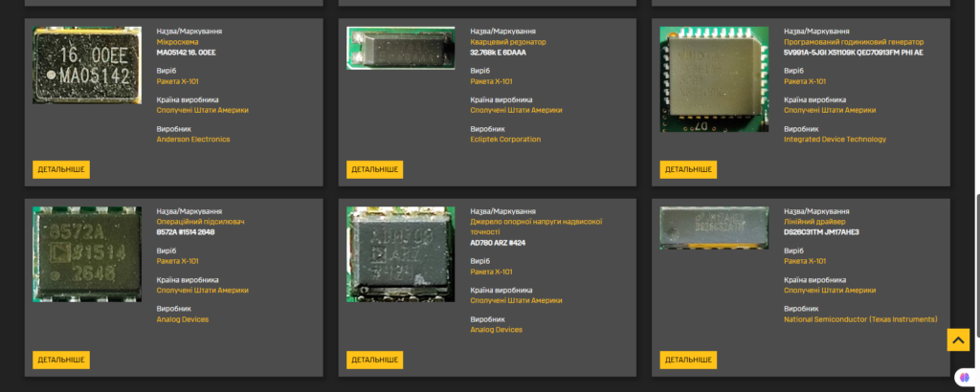Click the Операційний підсилювач link
Screen dimensions: 980x392
click(200, 222)
